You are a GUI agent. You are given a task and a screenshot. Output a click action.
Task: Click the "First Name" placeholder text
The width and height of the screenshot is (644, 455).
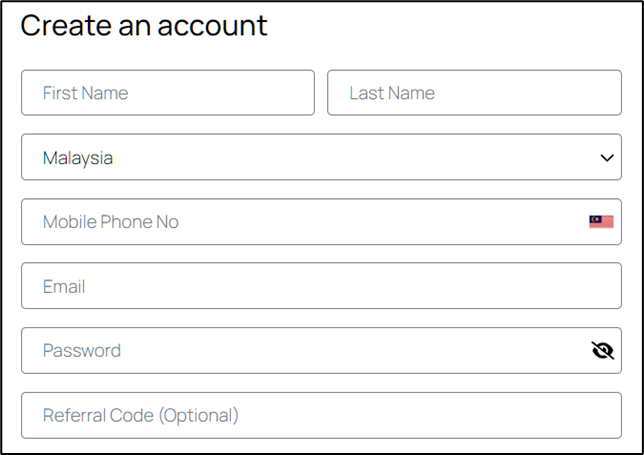pyautogui.click(x=85, y=93)
